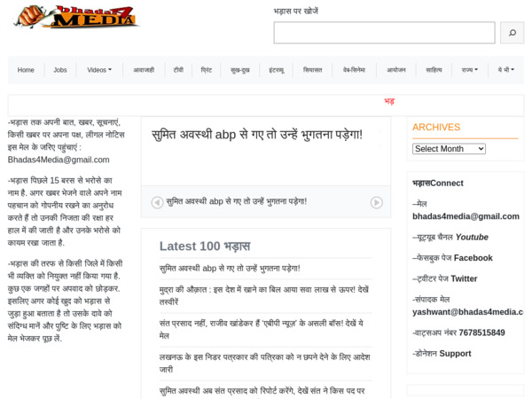Click the भड़ासConnect heading
Viewport: 532px width, 399px height.
(x=438, y=184)
